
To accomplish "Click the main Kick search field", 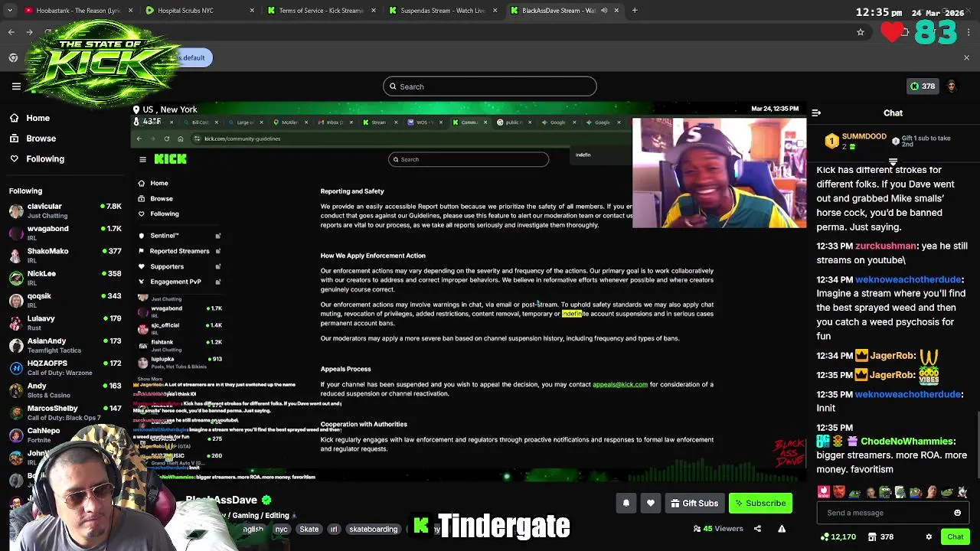I will 490,86.
